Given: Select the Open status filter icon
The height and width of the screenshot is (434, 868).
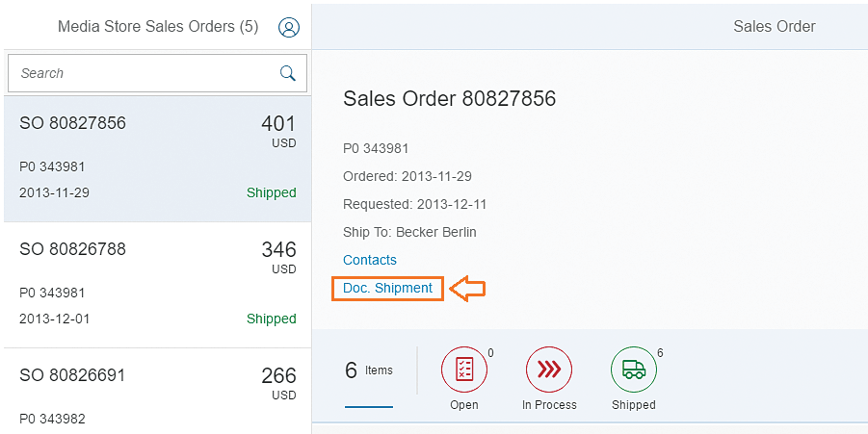Looking at the screenshot, I should (x=463, y=370).
